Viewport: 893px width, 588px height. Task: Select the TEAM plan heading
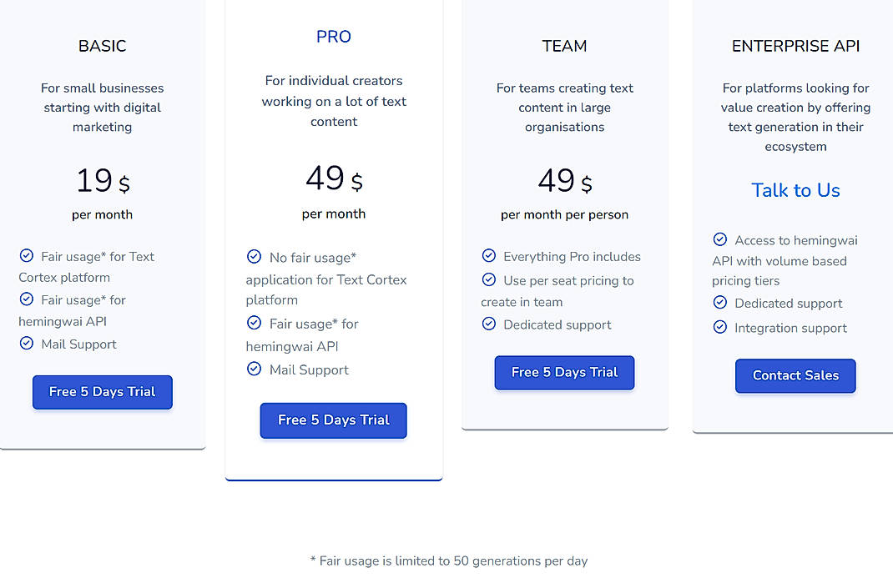coord(564,46)
